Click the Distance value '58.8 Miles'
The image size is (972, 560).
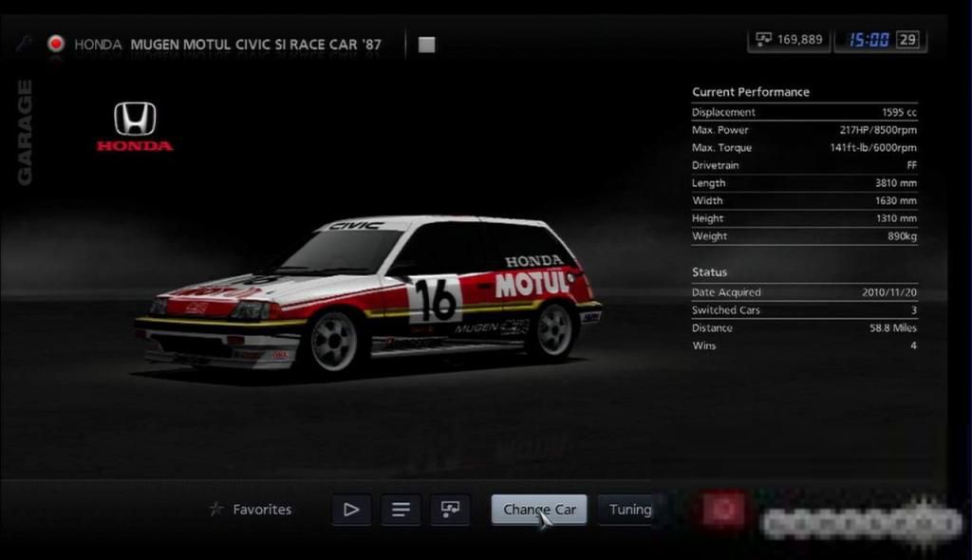point(892,328)
